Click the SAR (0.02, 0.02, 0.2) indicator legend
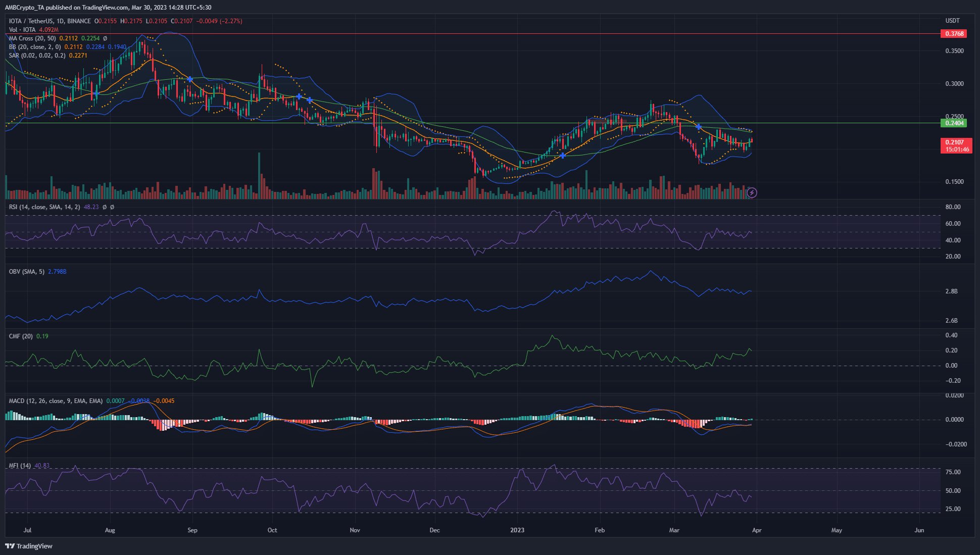The height and width of the screenshot is (555, 980). coord(38,56)
